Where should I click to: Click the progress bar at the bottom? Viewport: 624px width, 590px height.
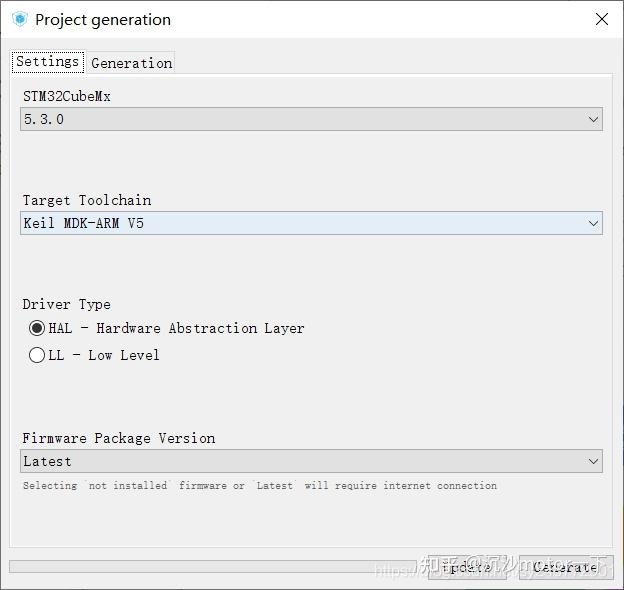click(210, 567)
